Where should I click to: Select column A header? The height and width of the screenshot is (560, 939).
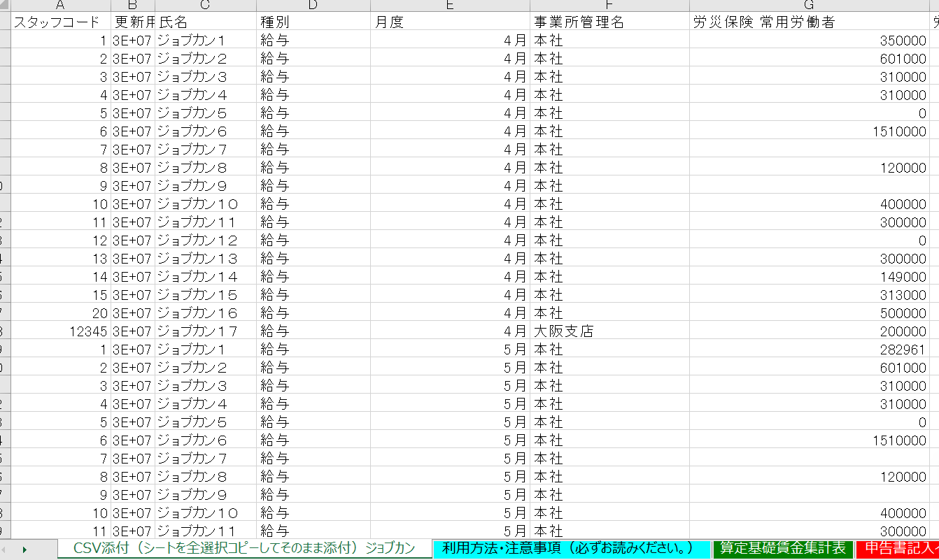point(61,6)
